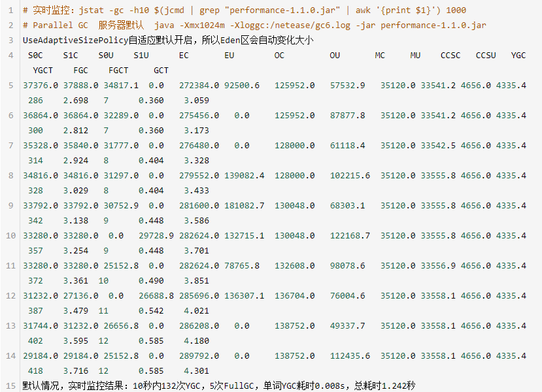Click value 29728.9 in line 10
542x392 pixels.
156,236
